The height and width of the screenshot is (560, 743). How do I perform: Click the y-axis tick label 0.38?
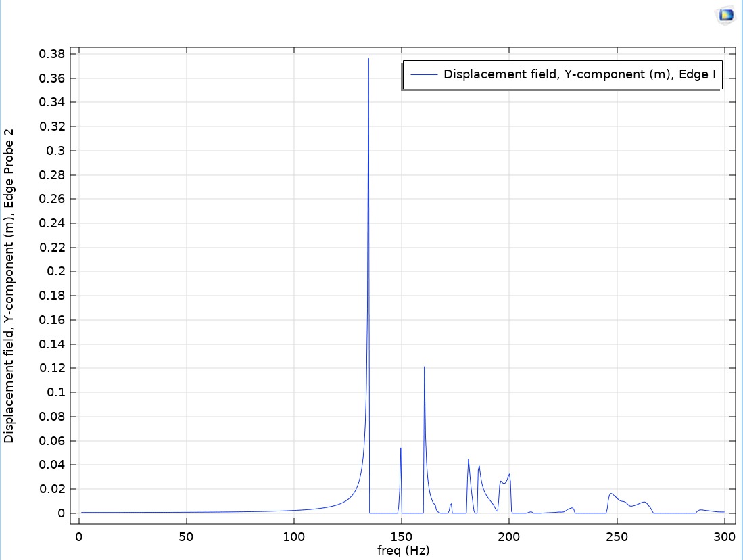pyautogui.click(x=52, y=54)
